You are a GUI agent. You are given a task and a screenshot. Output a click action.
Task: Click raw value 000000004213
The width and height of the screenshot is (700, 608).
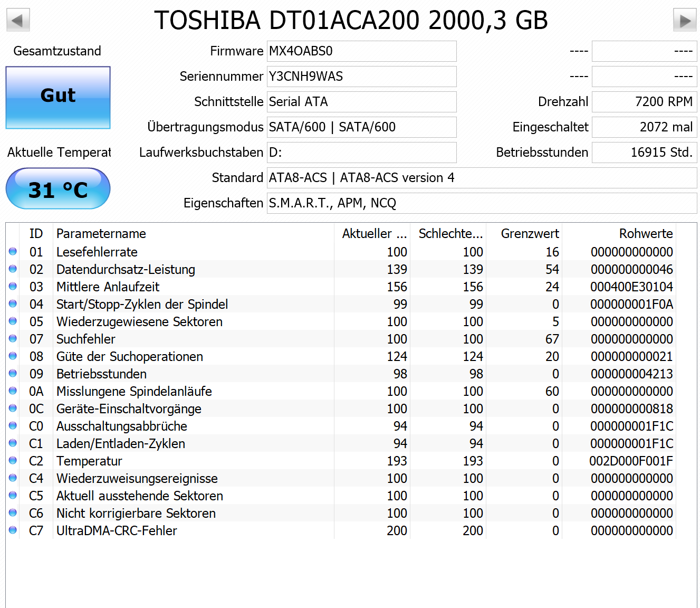(632, 374)
